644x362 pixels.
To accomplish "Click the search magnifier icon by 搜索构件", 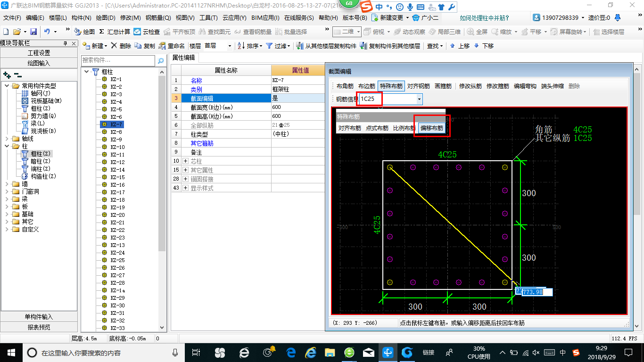I will pos(161,60).
